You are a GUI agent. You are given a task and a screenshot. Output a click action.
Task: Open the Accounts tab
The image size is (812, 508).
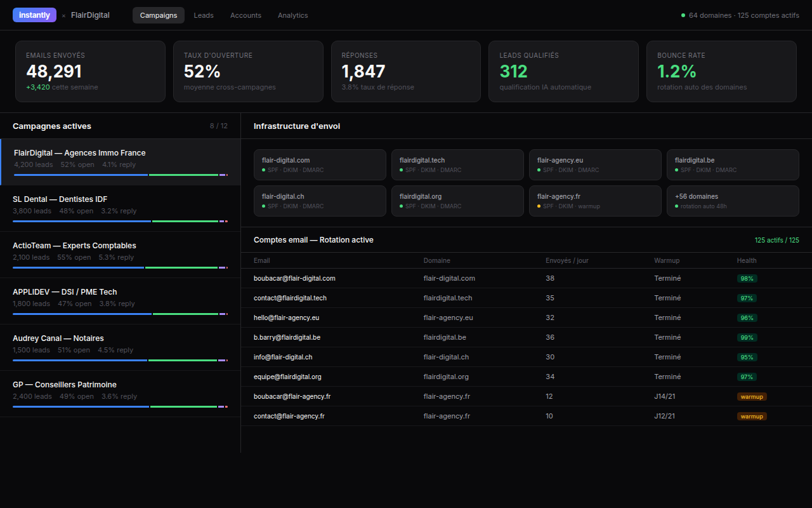tap(246, 15)
